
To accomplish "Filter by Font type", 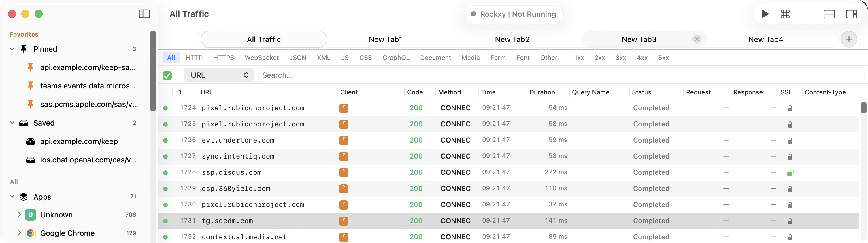I will pyautogui.click(x=523, y=58).
